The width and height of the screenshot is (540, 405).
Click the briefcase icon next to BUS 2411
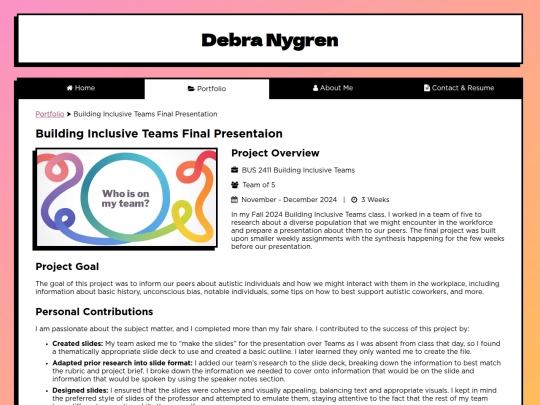pos(235,170)
